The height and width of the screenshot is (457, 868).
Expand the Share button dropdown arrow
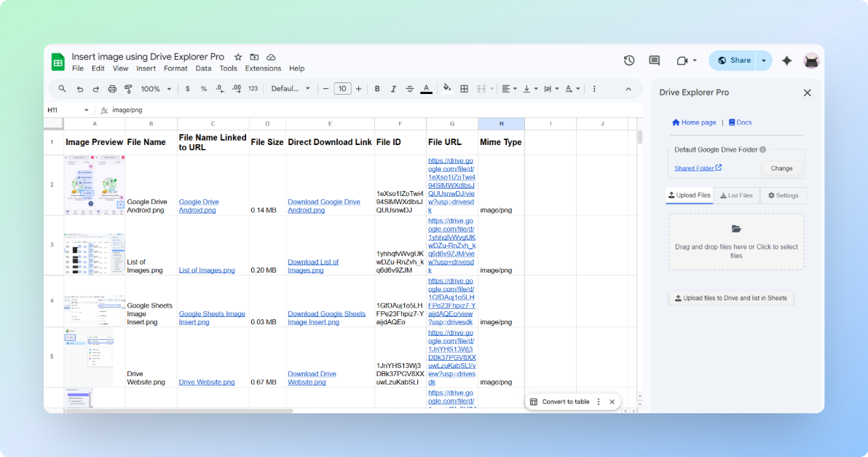pyautogui.click(x=762, y=60)
